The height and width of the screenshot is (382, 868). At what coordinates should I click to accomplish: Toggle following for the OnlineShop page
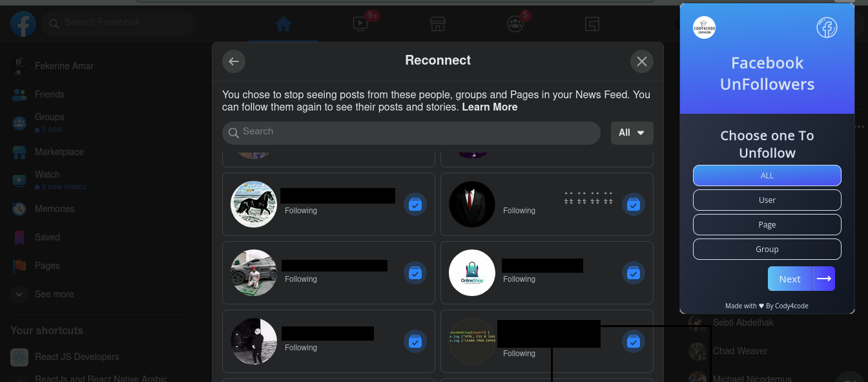(634, 273)
